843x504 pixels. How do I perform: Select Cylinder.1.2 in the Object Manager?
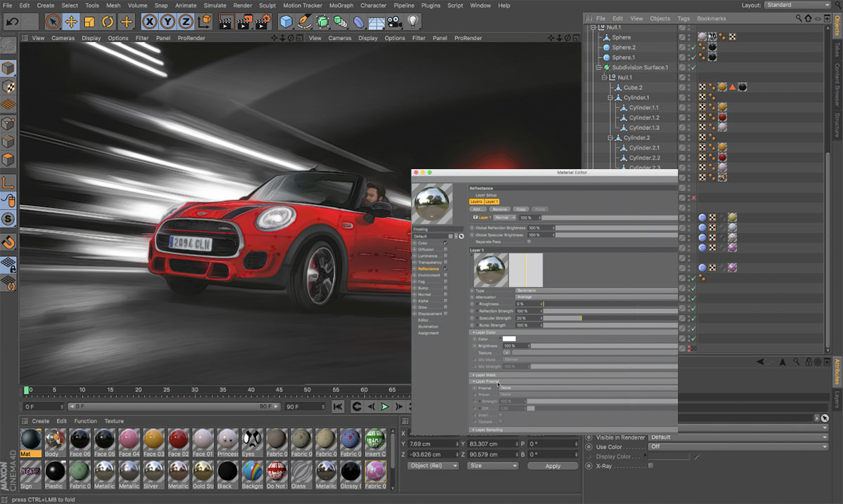pos(643,117)
